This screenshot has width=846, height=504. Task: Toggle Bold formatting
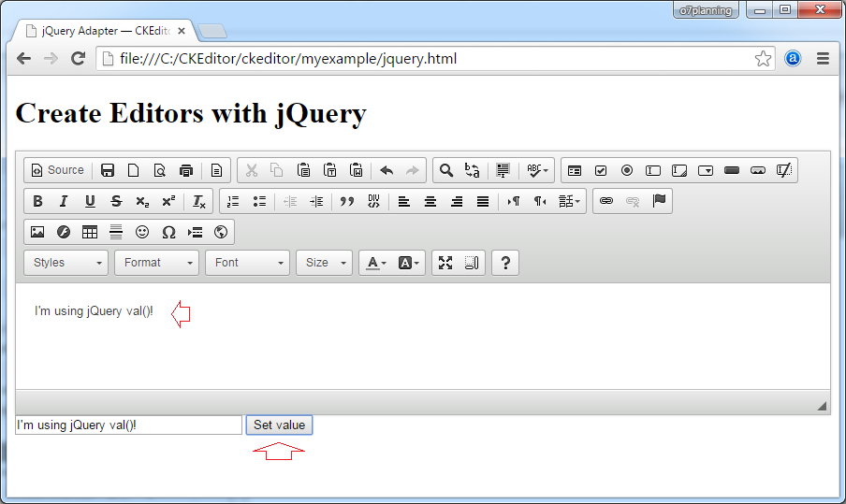[37, 201]
